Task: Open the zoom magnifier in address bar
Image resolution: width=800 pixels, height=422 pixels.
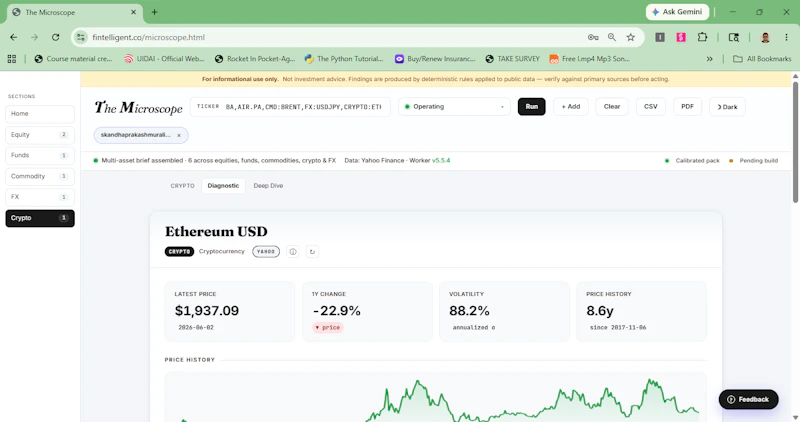Action: [612, 37]
